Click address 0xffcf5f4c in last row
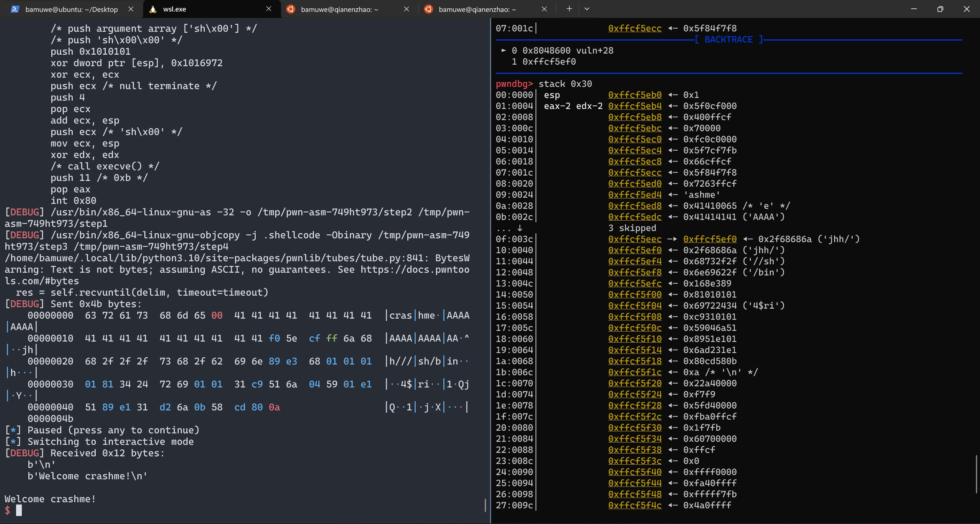 click(635, 505)
